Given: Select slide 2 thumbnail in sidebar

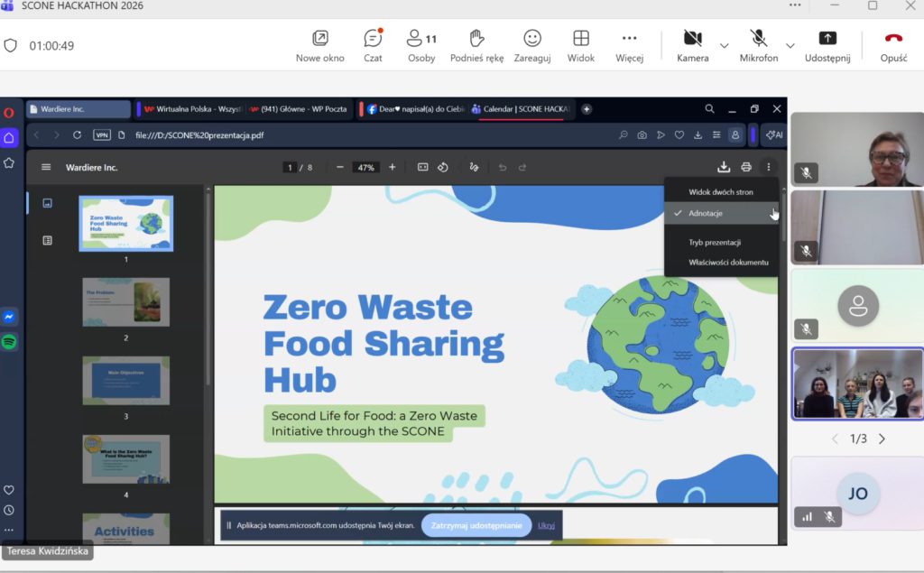Looking at the screenshot, I should (x=125, y=302).
